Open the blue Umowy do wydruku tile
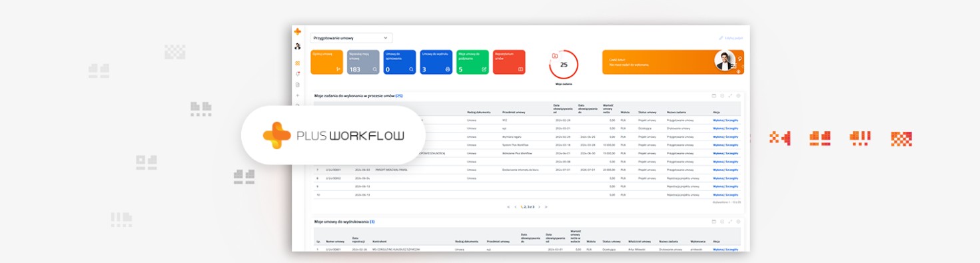This screenshot has width=980, height=263. (x=436, y=62)
